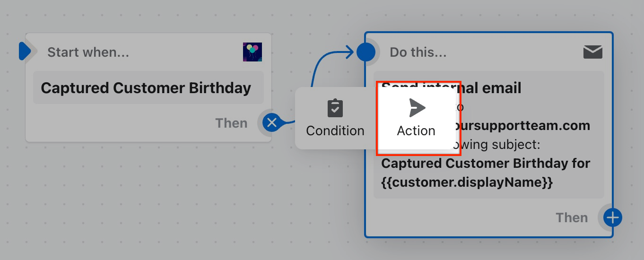Open the Captured Customer Birthday trigger box
644x260 pixels.
click(148, 87)
